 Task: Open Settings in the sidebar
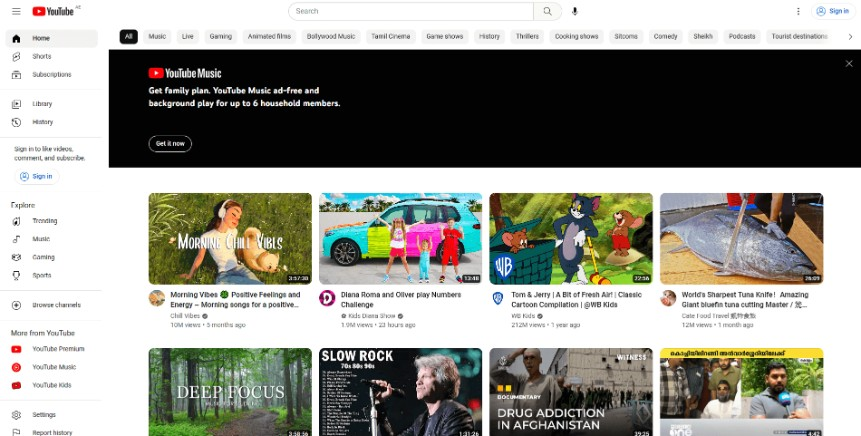pyautogui.click(x=52, y=415)
